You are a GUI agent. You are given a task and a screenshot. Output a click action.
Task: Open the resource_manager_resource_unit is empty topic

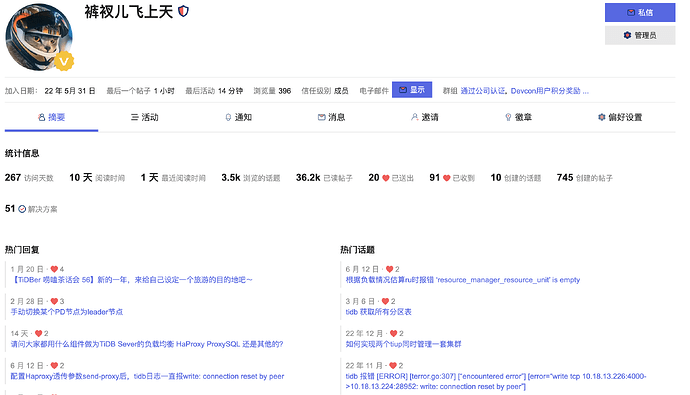click(463, 280)
